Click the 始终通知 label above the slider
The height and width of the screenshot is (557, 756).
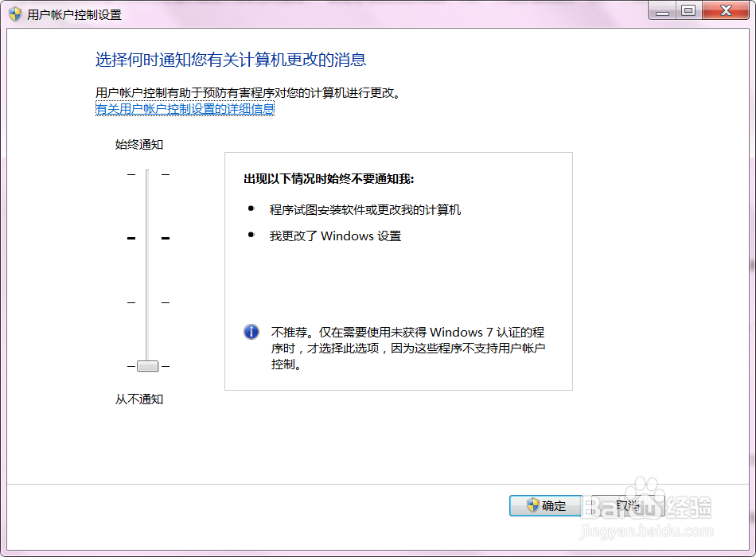click(138, 144)
